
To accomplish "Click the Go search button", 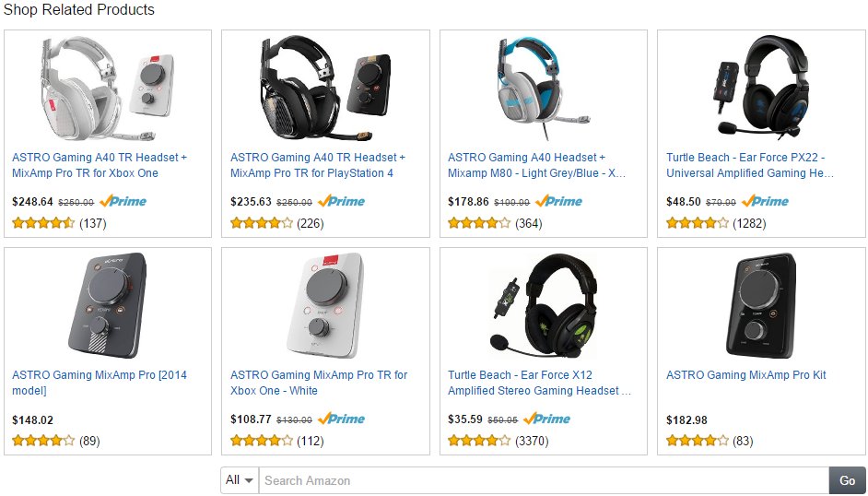I will [847, 480].
